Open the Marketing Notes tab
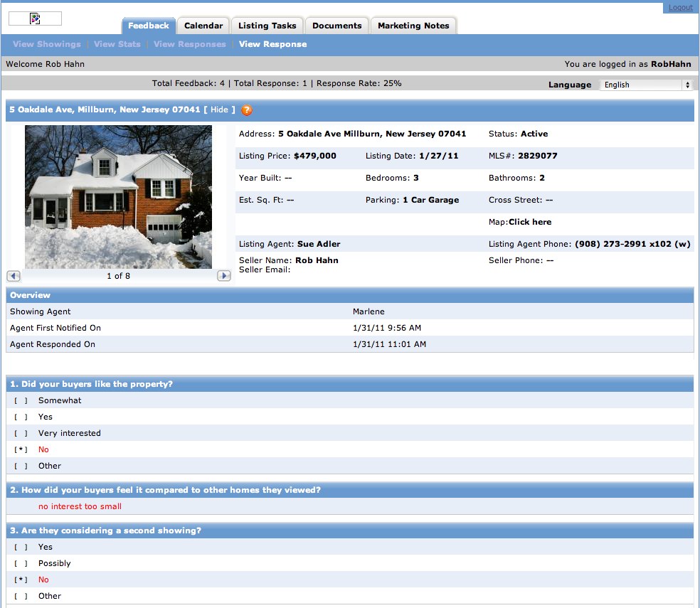The width and height of the screenshot is (700, 608). (x=413, y=26)
